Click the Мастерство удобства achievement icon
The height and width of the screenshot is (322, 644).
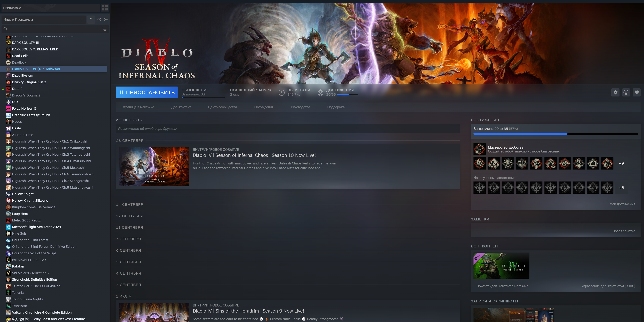(x=479, y=149)
